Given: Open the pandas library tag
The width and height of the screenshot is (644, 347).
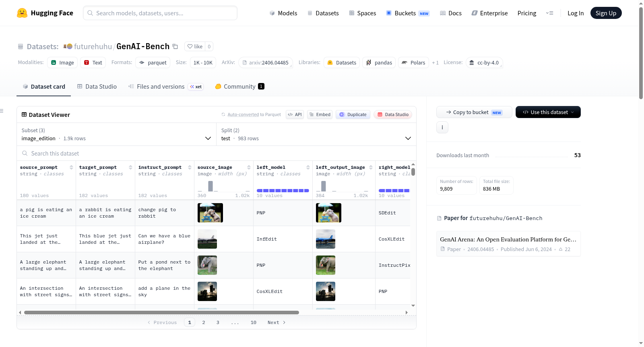Looking at the screenshot, I should coord(379,62).
